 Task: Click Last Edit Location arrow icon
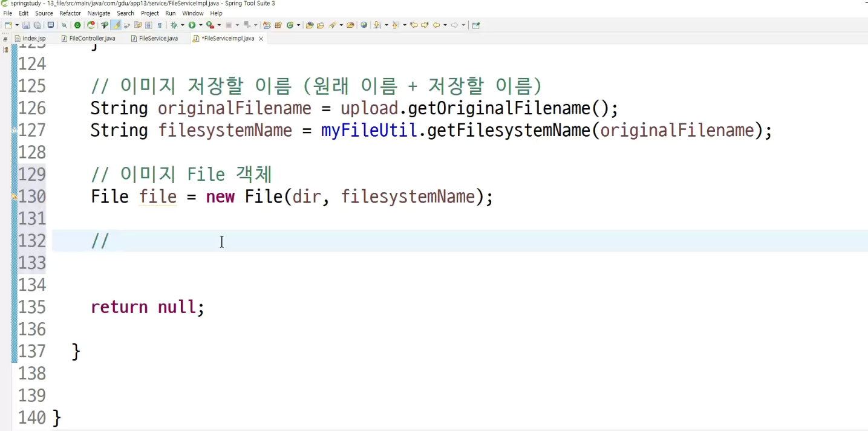(x=414, y=25)
